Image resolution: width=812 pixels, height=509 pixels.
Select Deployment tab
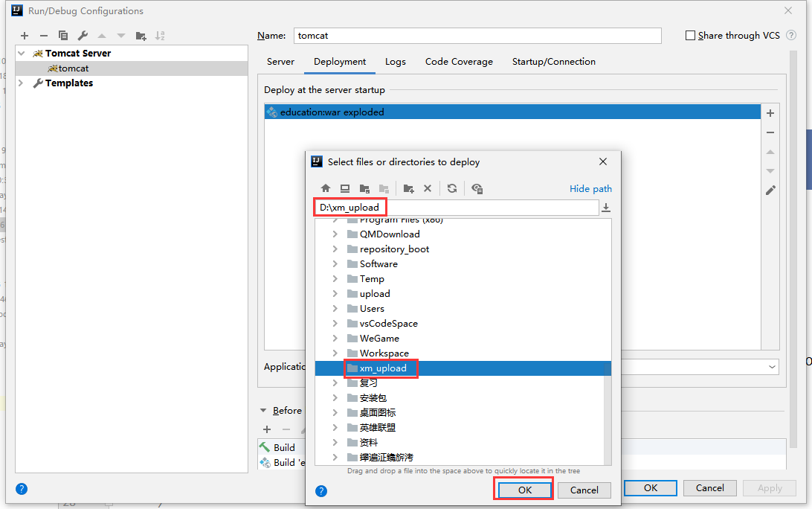pos(340,62)
